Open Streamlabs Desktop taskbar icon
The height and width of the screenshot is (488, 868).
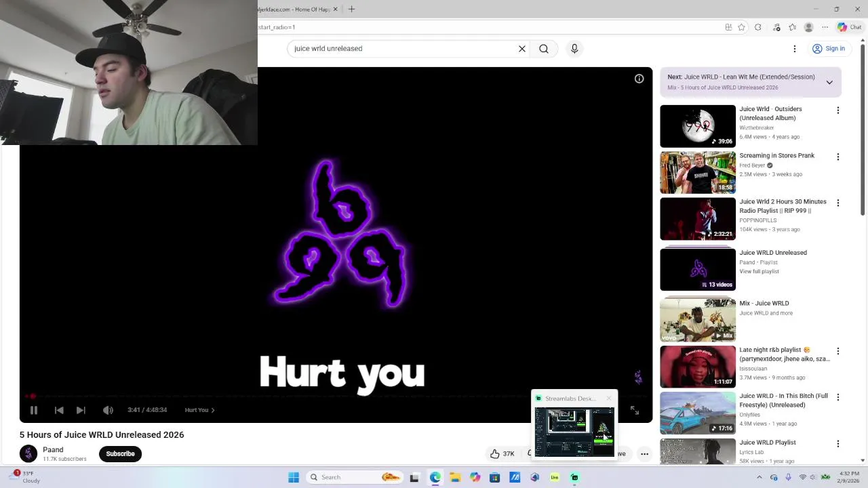click(x=574, y=477)
